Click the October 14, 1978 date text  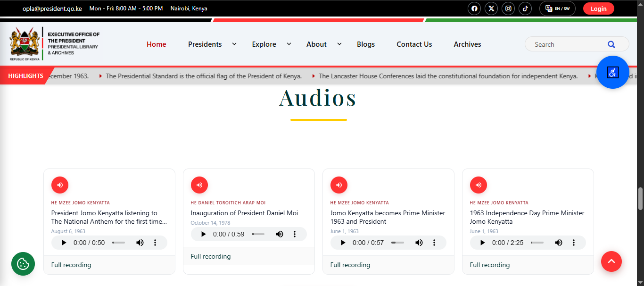click(211, 223)
